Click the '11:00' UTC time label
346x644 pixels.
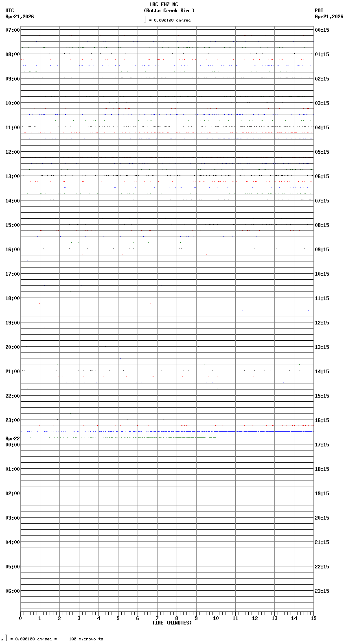[13, 128]
